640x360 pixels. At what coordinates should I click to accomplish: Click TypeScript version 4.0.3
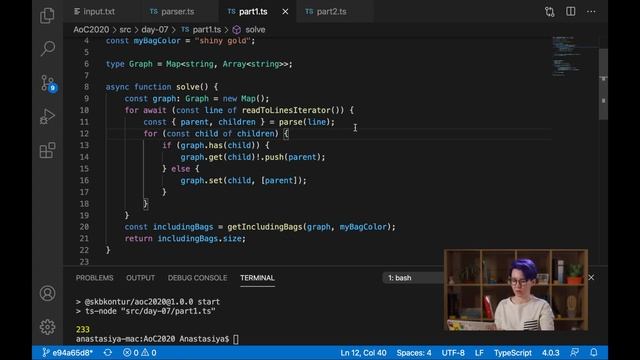coord(551,353)
